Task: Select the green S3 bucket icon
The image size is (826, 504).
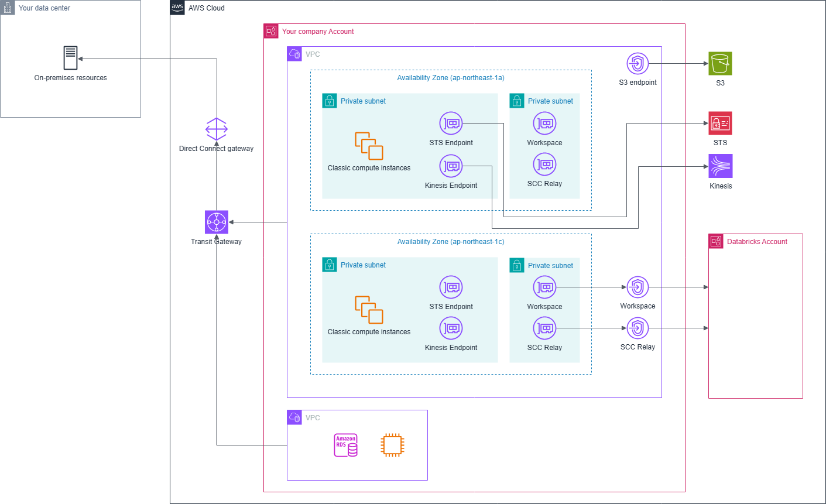Action: [720, 63]
